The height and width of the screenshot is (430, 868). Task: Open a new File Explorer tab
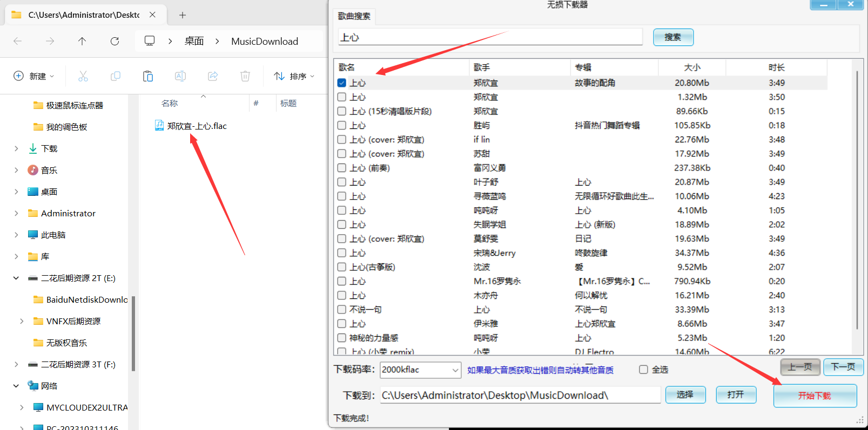coord(183,15)
